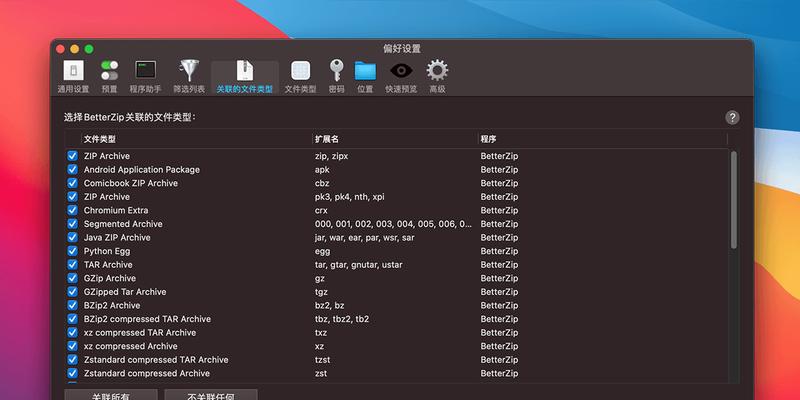Uncheck BZip2 Archive checkbox
Viewport: 800px width, 400px height.
tap(72, 305)
